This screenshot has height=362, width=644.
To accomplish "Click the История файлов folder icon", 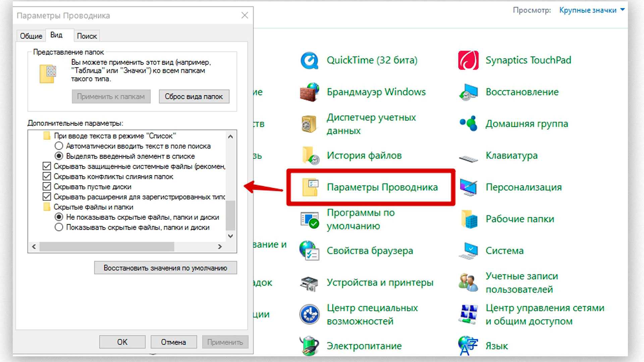I will (310, 156).
